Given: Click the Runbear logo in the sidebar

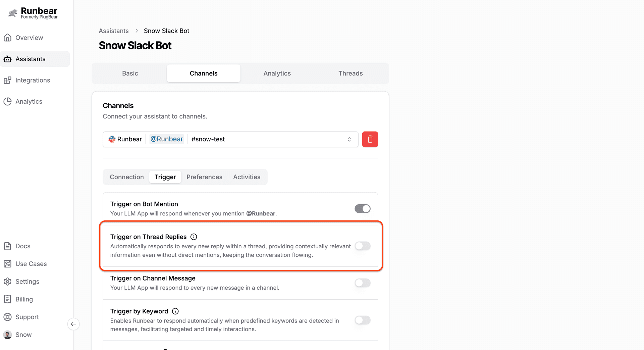Looking at the screenshot, I should coord(33,13).
